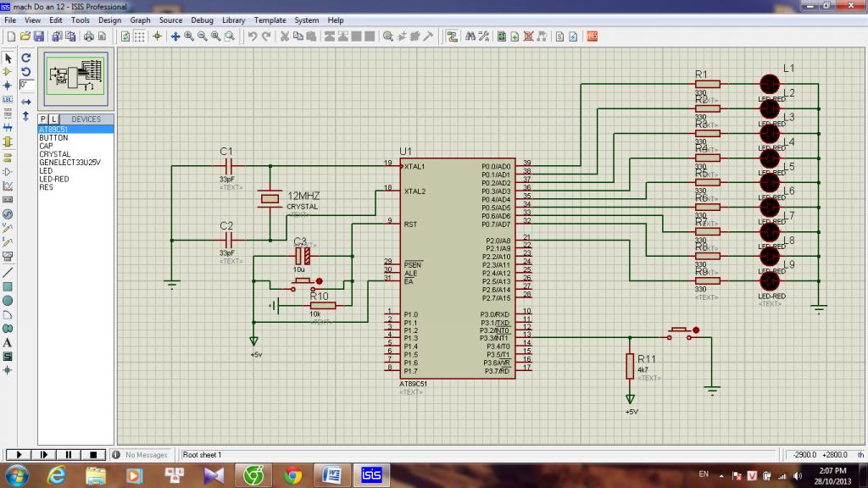Click the Undo arrow icon
Viewport: 868px width, 488px height.
253,36
